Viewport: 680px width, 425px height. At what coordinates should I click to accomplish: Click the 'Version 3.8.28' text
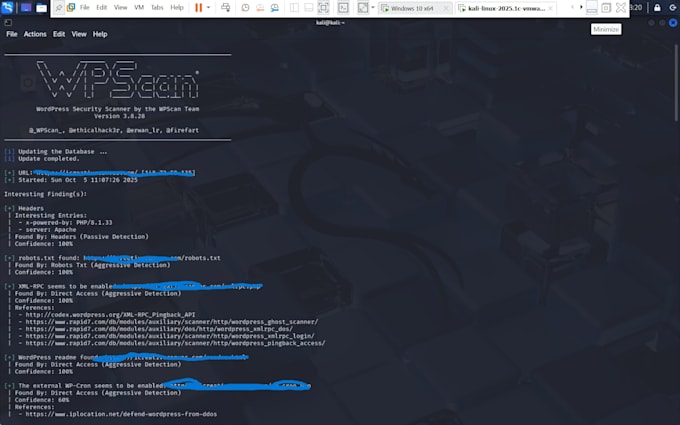tap(119, 116)
